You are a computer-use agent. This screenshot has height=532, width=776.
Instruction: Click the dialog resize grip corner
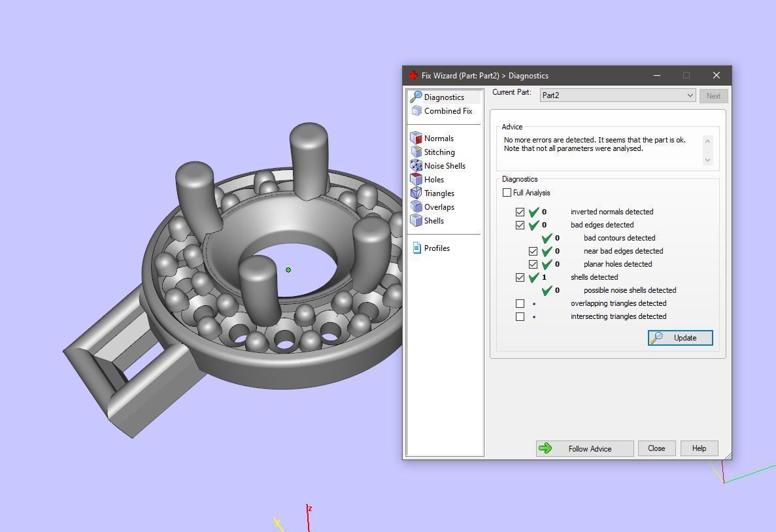728,456
